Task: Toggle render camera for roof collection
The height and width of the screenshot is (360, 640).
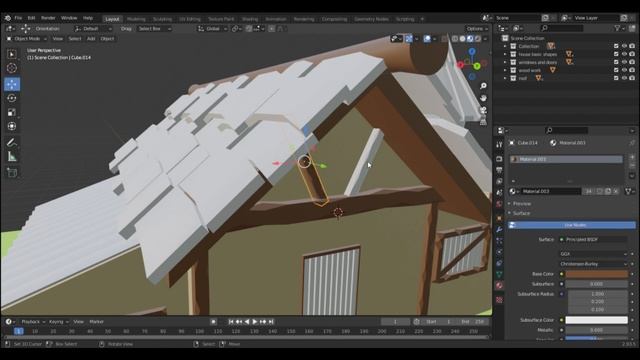Action: pyautogui.click(x=632, y=78)
